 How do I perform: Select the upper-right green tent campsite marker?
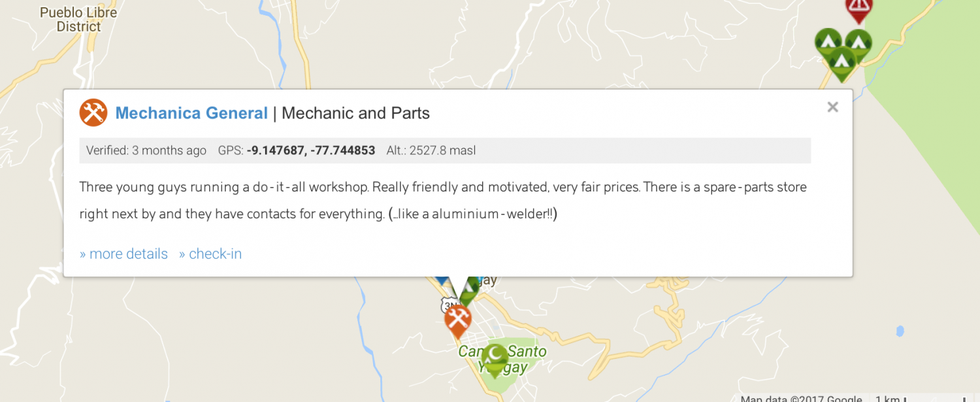pyautogui.click(x=859, y=41)
